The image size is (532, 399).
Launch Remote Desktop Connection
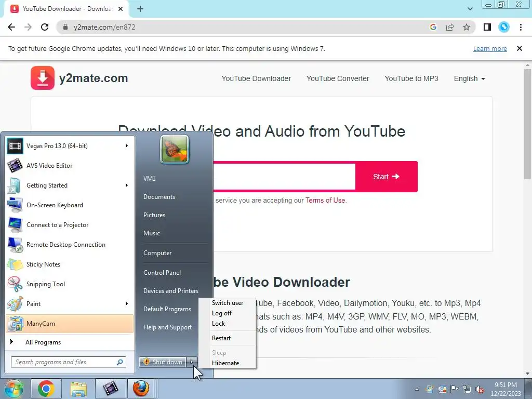coord(70,245)
